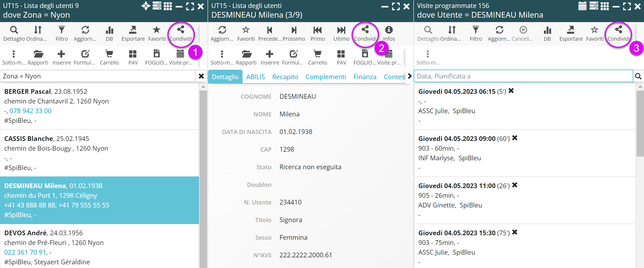Click the Data, Pianificata a search field
This screenshot has width=644, height=268.
[x=523, y=76]
